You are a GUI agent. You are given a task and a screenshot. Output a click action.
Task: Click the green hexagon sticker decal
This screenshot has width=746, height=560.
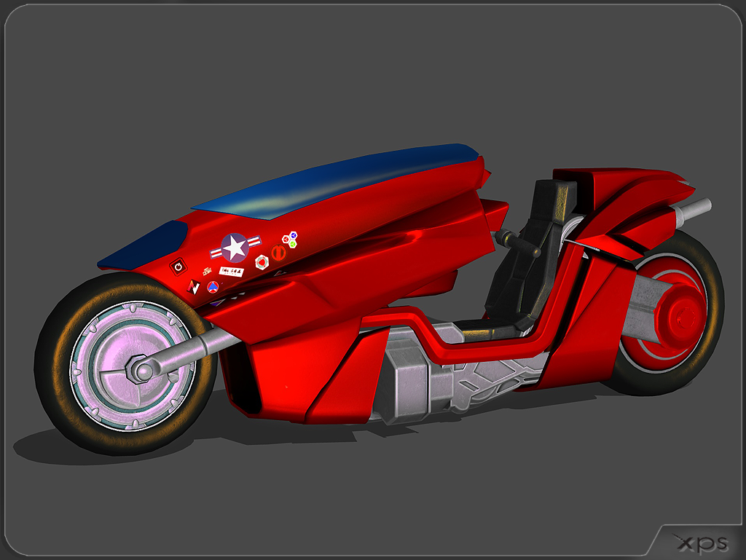point(293,244)
